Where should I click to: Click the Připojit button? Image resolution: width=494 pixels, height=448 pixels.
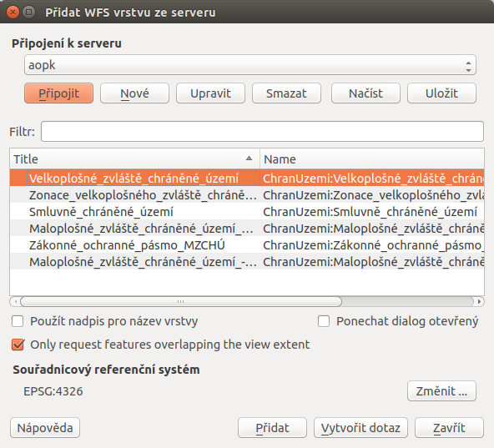point(58,93)
